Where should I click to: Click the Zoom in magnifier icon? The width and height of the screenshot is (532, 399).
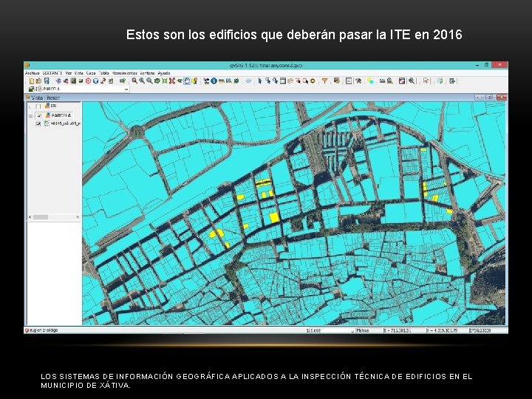(x=142, y=81)
